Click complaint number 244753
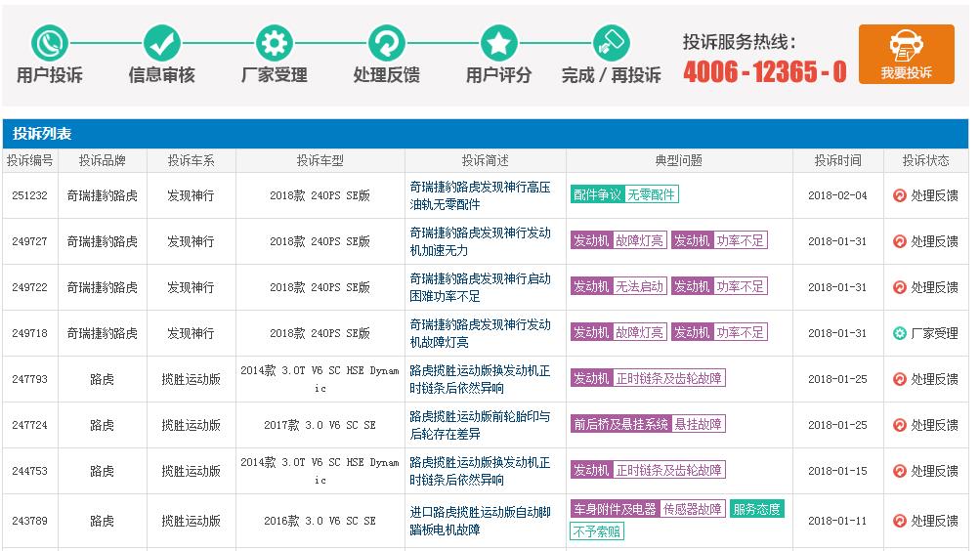Screen dimensions: 980x551 pos(29,471)
